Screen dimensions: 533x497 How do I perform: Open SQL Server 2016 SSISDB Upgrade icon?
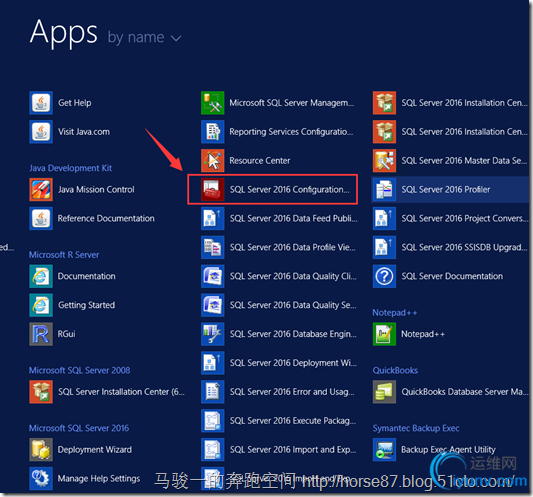tap(384, 247)
